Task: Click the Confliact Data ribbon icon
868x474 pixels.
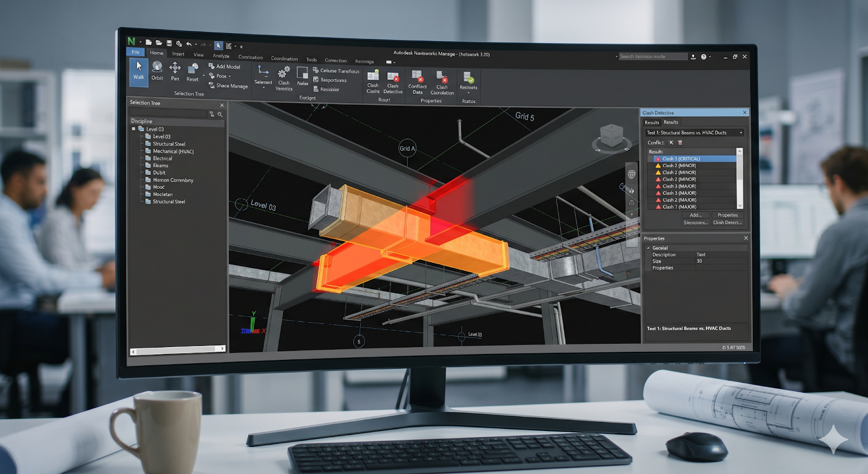Action: 417,75
